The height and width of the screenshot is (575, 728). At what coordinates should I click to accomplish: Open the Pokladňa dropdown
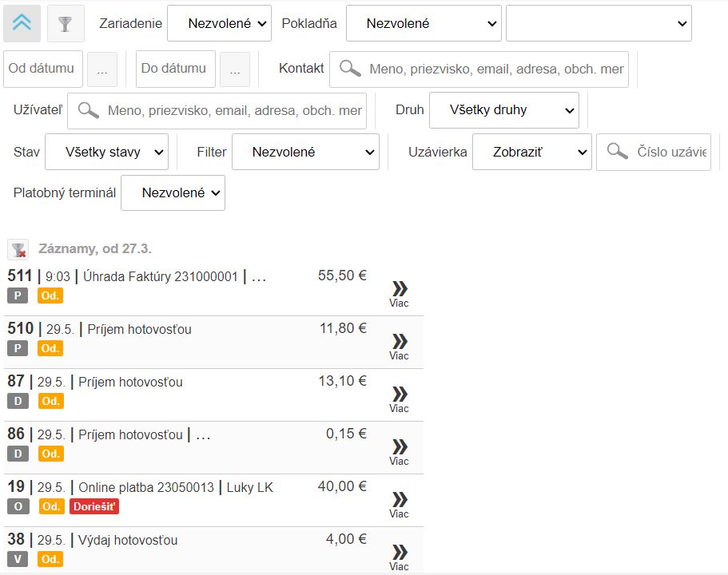click(424, 23)
